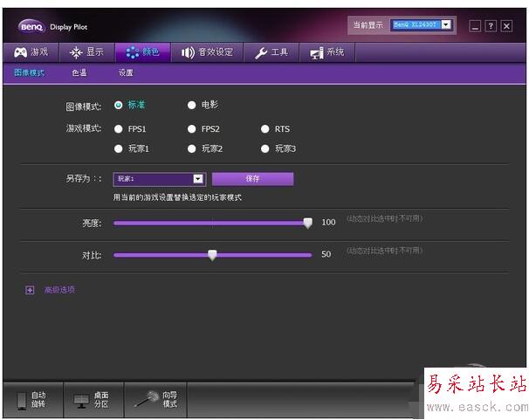Switch to the 色温 sub-tab
This screenshot has height=420, width=529.
[79, 73]
